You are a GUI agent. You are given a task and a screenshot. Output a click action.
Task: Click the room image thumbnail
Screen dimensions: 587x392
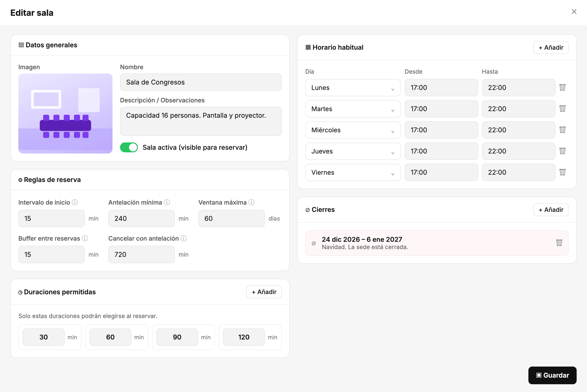click(x=65, y=113)
